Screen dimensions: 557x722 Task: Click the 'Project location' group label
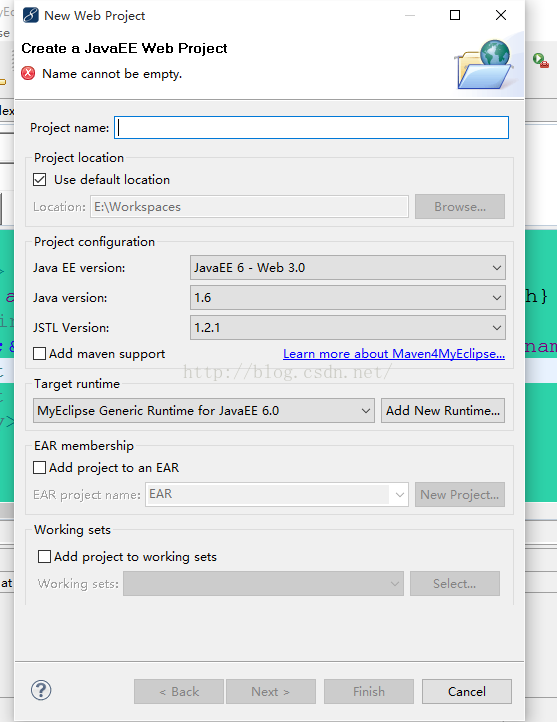79,157
